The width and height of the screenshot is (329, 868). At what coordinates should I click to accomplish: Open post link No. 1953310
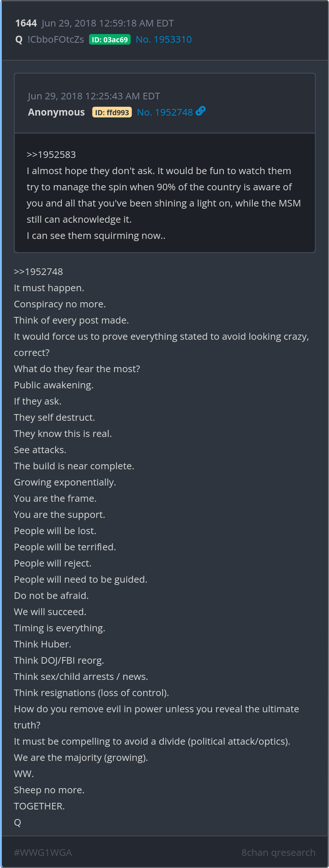click(163, 39)
